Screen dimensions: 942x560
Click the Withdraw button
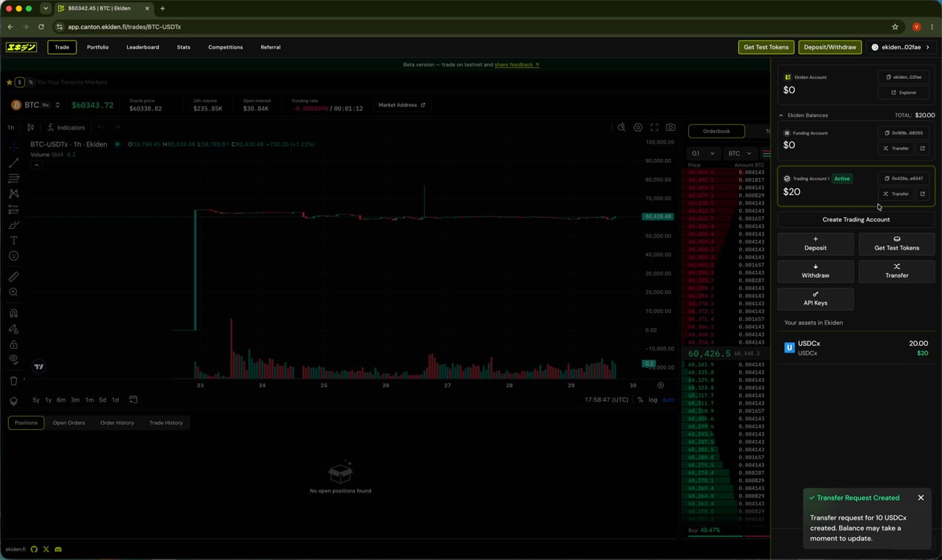[x=815, y=271]
